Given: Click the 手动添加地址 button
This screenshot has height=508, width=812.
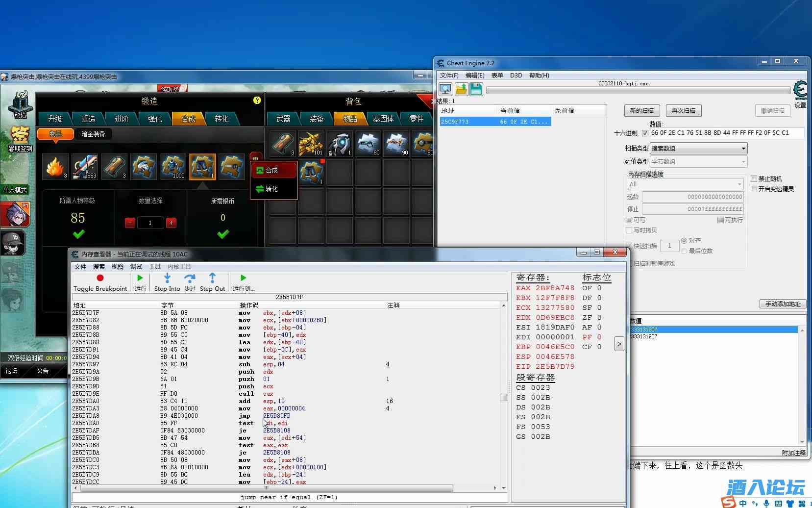Looking at the screenshot, I should (x=783, y=304).
